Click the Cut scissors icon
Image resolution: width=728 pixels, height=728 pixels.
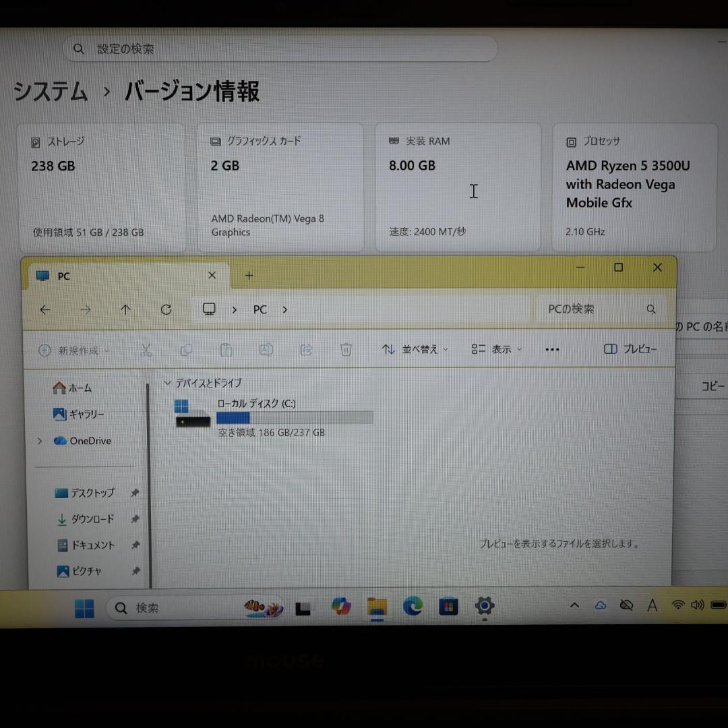click(146, 350)
